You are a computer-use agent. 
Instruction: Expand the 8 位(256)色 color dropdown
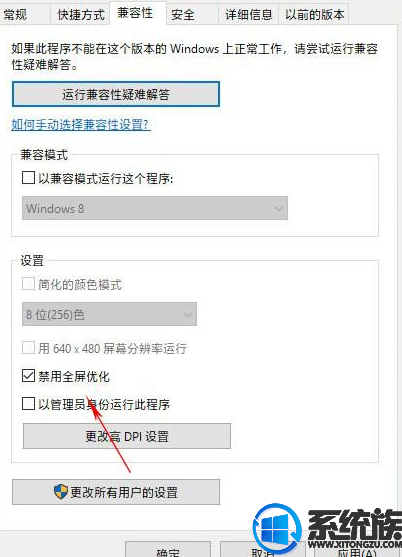tap(109, 314)
